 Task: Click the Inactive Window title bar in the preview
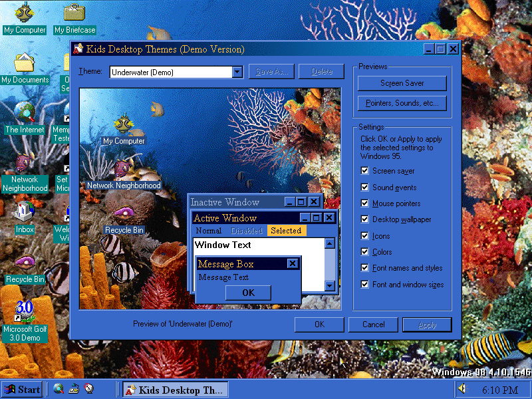(x=255, y=202)
